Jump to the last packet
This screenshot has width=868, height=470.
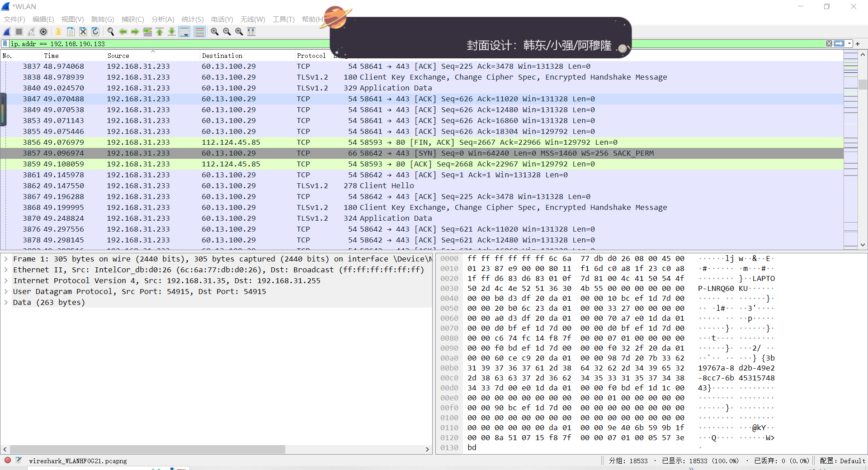point(172,32)
